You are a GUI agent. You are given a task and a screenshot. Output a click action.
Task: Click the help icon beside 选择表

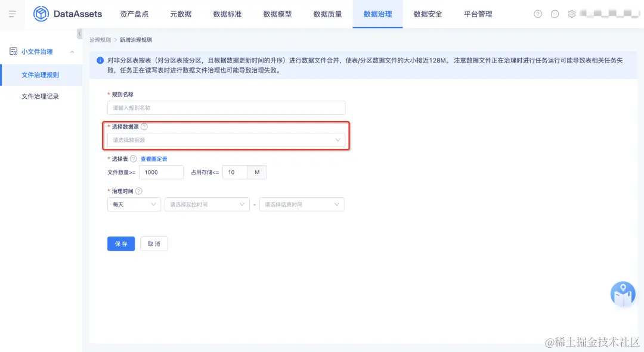pyautogui.click(x=133, y=159)
